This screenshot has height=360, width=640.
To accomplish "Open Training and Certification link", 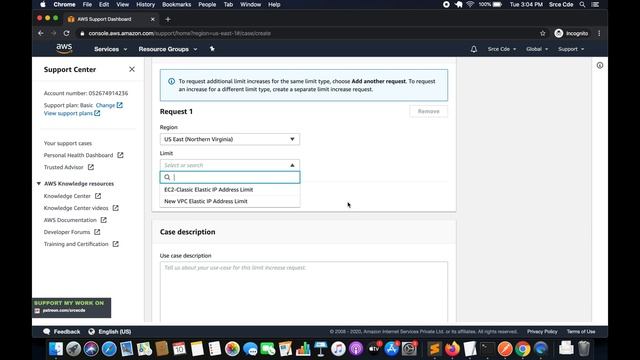I will (x=81, y=244).
